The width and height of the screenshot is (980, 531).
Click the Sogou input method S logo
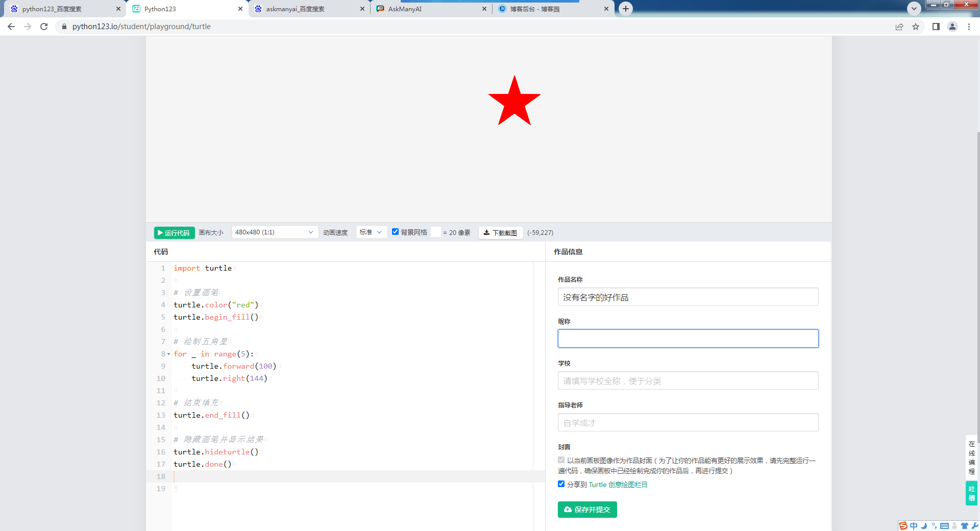tap(903, 526)
